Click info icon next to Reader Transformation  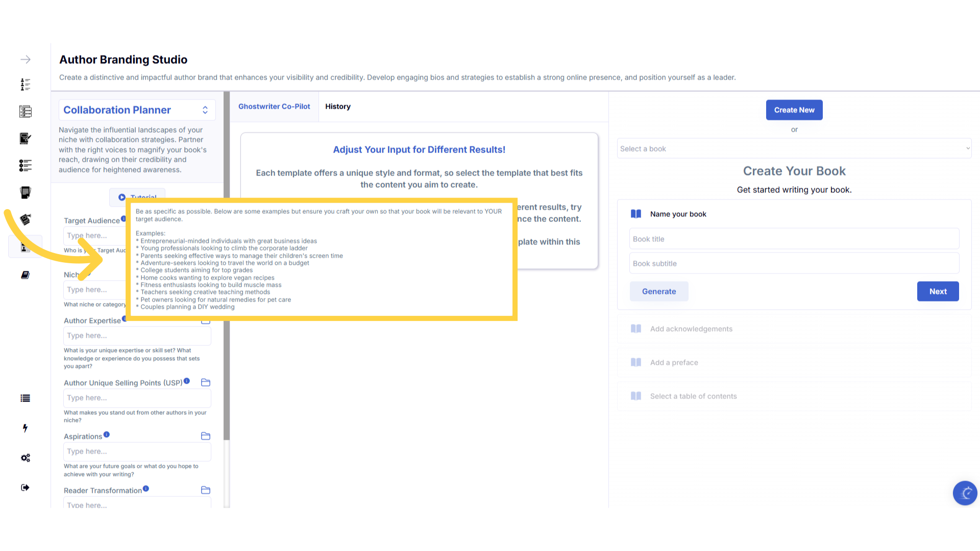[146, 489]
